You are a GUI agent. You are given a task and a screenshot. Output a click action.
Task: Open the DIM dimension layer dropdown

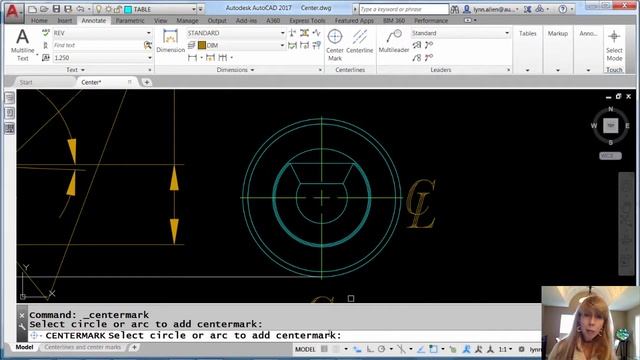tap(282, 45)
